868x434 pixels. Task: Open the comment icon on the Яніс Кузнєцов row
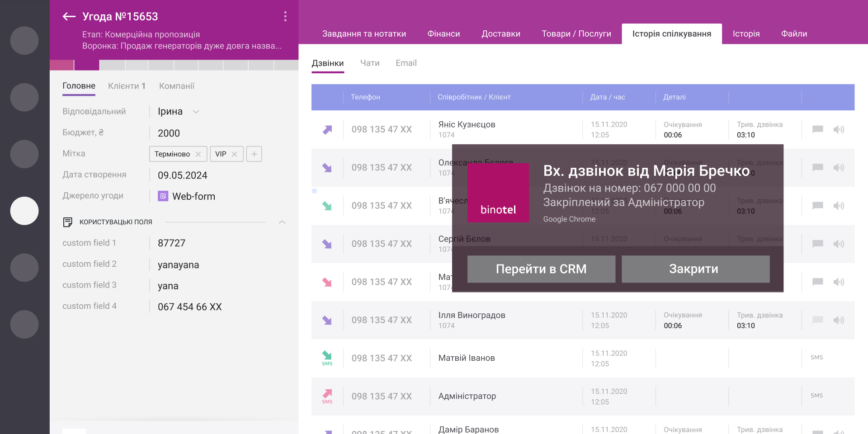817,129
